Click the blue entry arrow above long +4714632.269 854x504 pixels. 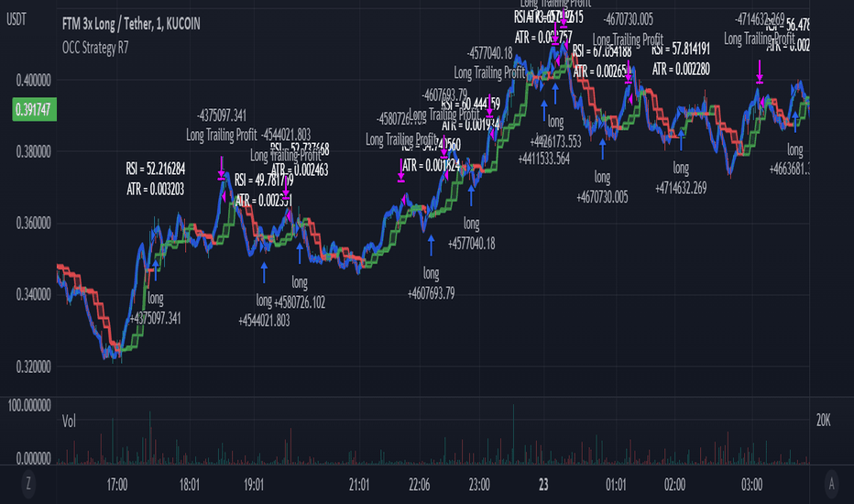pyautogui.click(x=681, y=139)
